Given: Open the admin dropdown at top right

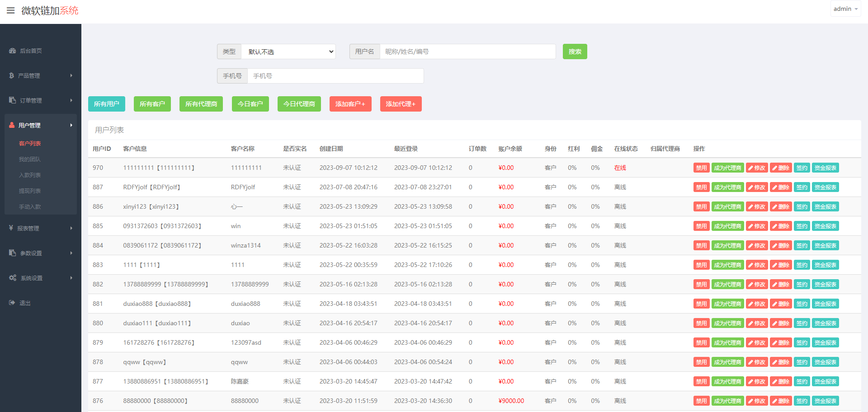Looking at the screenshot, I should (x=845, y=8).
